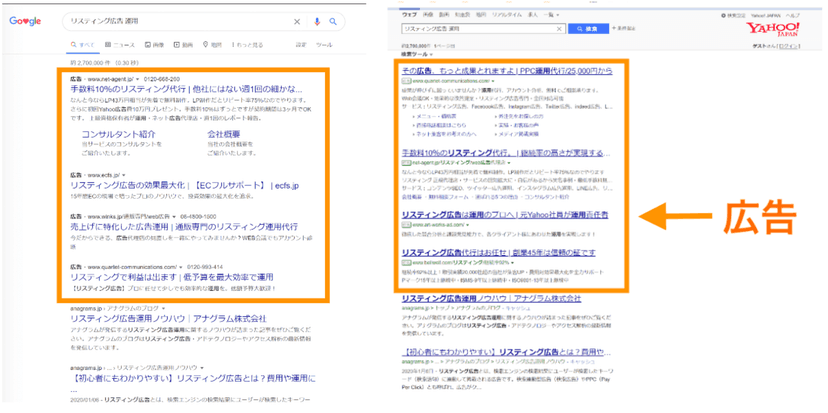Viewport: 828px width, 413px height.
Task: Open Yahoo result 【初心者にもわかりやすい】リスティング広告とは
Action: click(x=506, y=352)
